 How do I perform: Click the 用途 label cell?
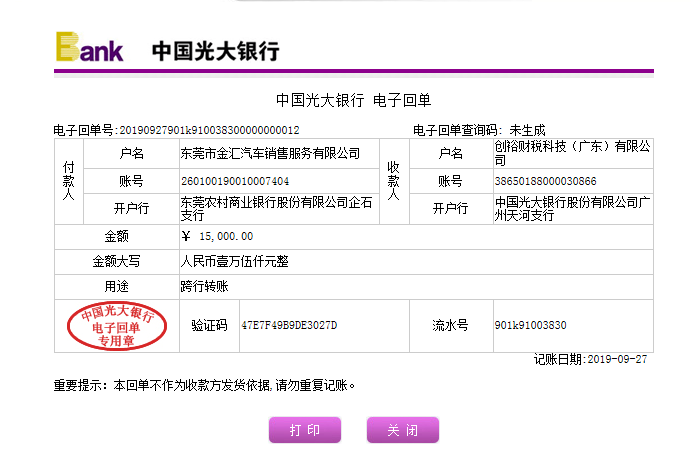[x=117, y=287]
